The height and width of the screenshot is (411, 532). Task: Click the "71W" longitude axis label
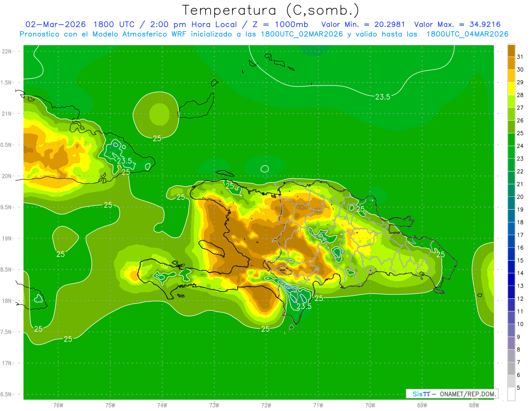coord(318,404)
